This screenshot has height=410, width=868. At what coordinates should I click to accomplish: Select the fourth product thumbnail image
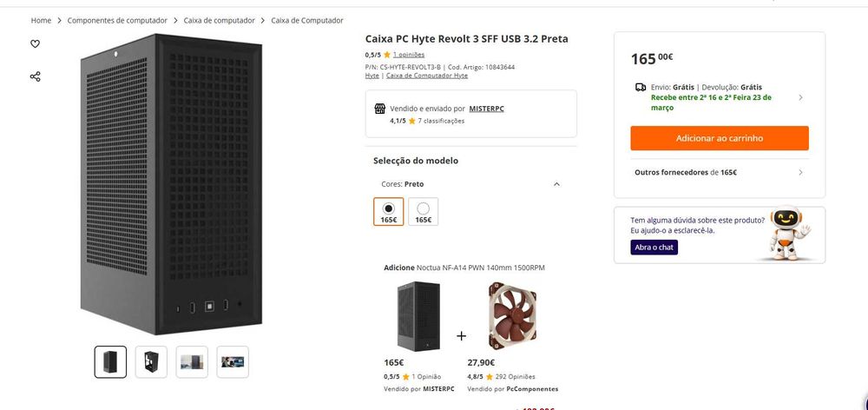233,361
